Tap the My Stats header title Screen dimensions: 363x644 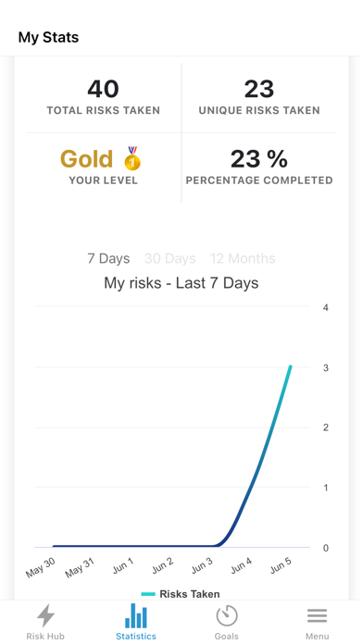(48, 37)
